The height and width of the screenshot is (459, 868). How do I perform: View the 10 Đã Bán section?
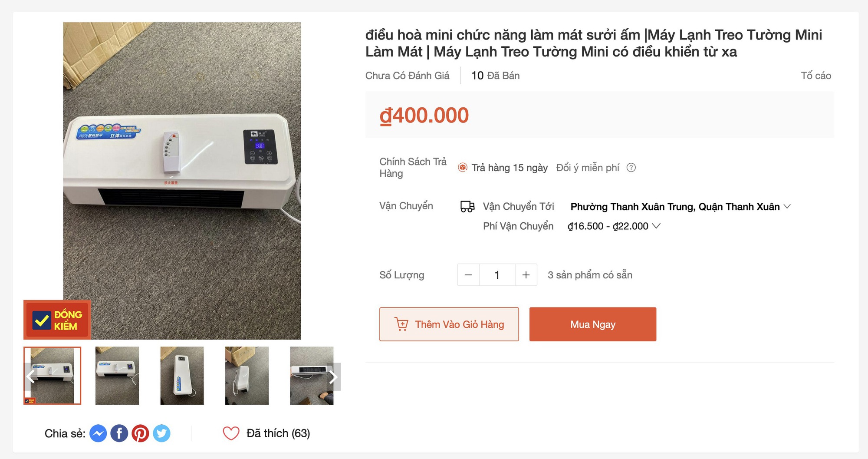click(495, 75)
